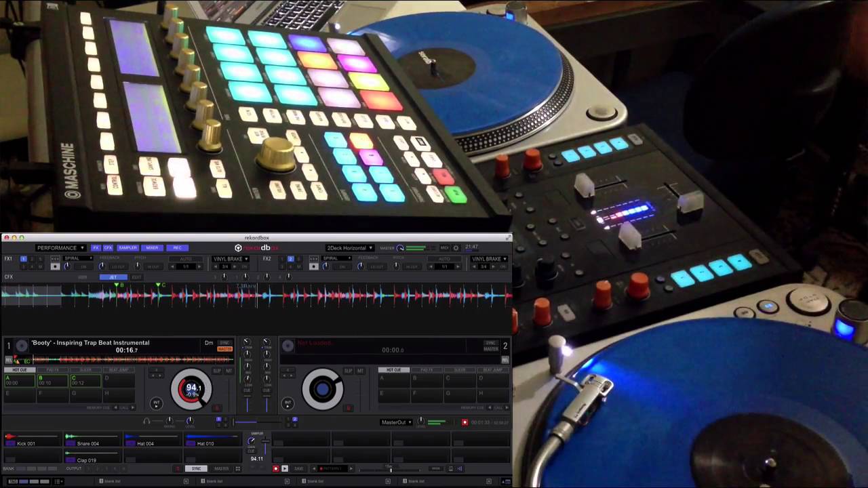868x488 pixels.
Task: Click the MIDI button in top bar
Action: point(445,248)
